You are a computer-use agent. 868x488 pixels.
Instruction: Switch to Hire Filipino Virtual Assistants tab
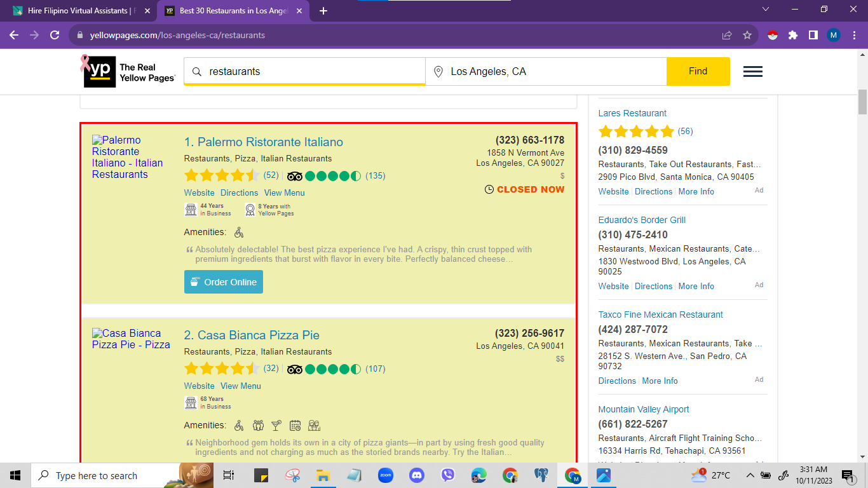81,11
